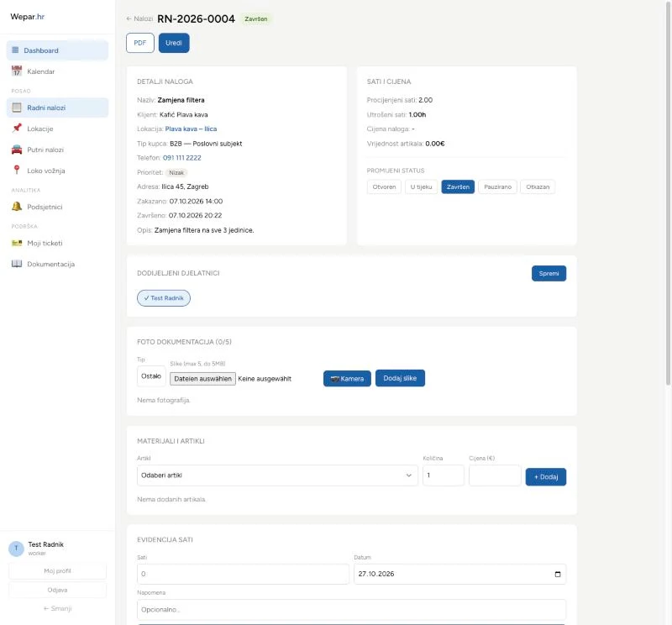Toggle the Test Radnik worker chip
This screenshot has width=672, height=625.
click(164, 298)
